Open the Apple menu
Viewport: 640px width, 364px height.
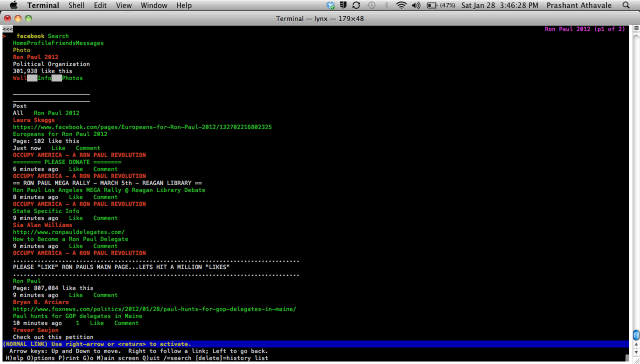[13, 5]
